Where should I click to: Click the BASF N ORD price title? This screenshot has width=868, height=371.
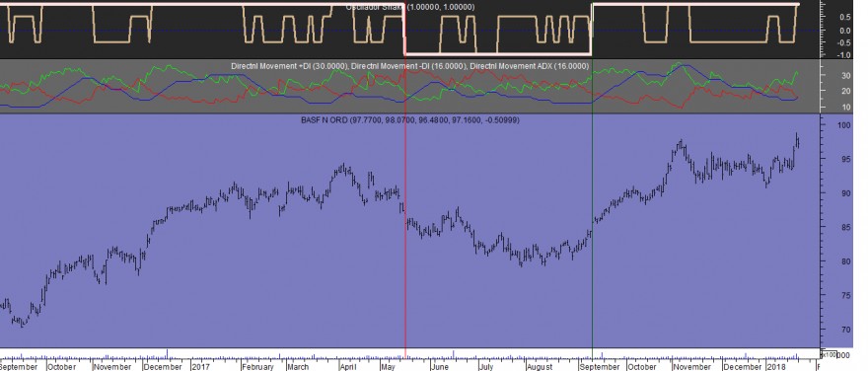409,119
